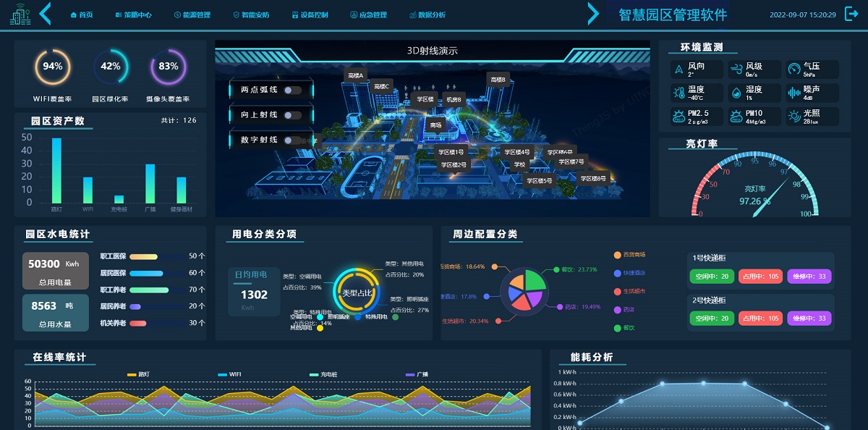Click the illumination (光照) sun icon
The width and height of the screenshot is (868, 430).
coord(793,116)
